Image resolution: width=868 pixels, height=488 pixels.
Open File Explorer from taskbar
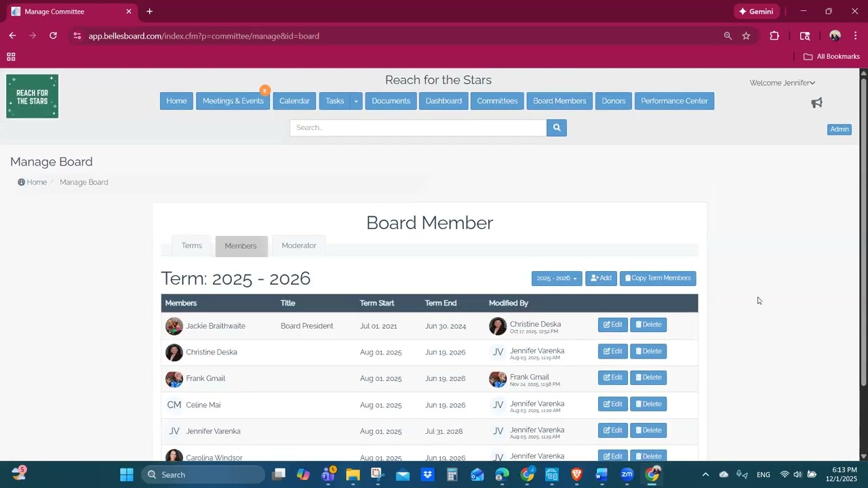coord(353,474)
